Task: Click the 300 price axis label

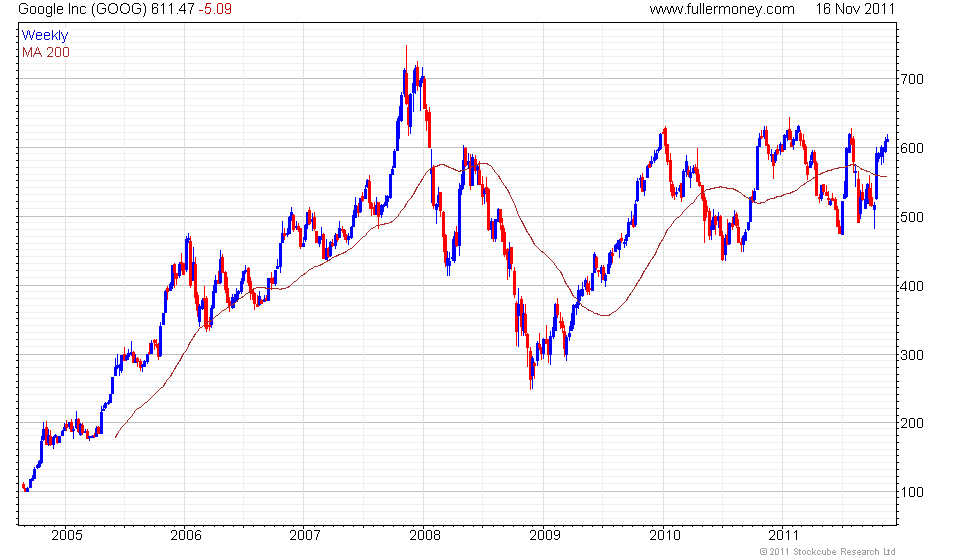Action: point(912,354)
